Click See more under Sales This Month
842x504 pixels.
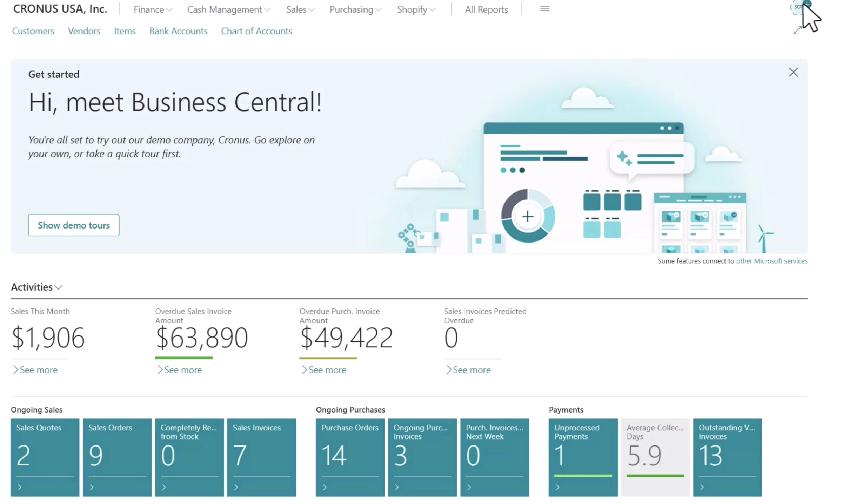coord(35,370)
